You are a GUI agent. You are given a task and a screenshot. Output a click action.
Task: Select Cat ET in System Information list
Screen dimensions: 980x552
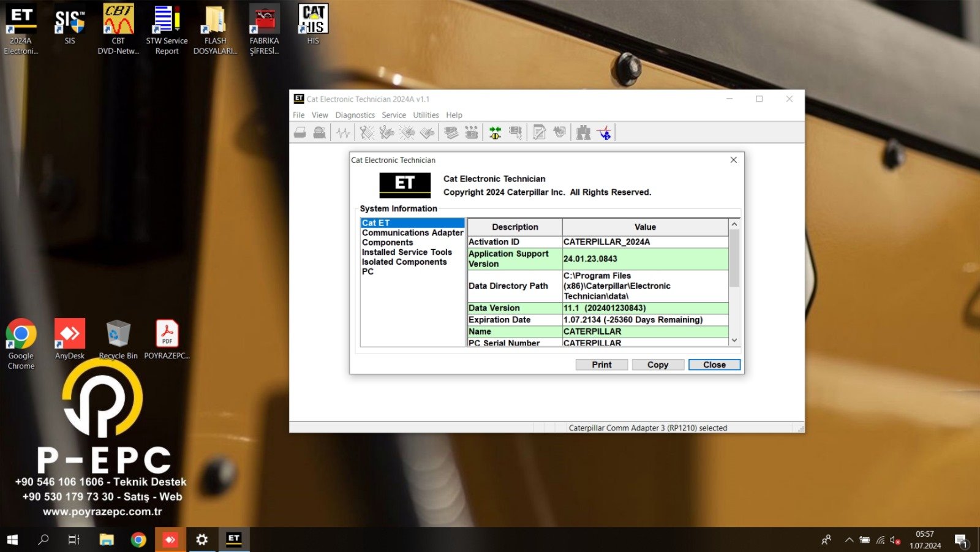tap(412, 223)
